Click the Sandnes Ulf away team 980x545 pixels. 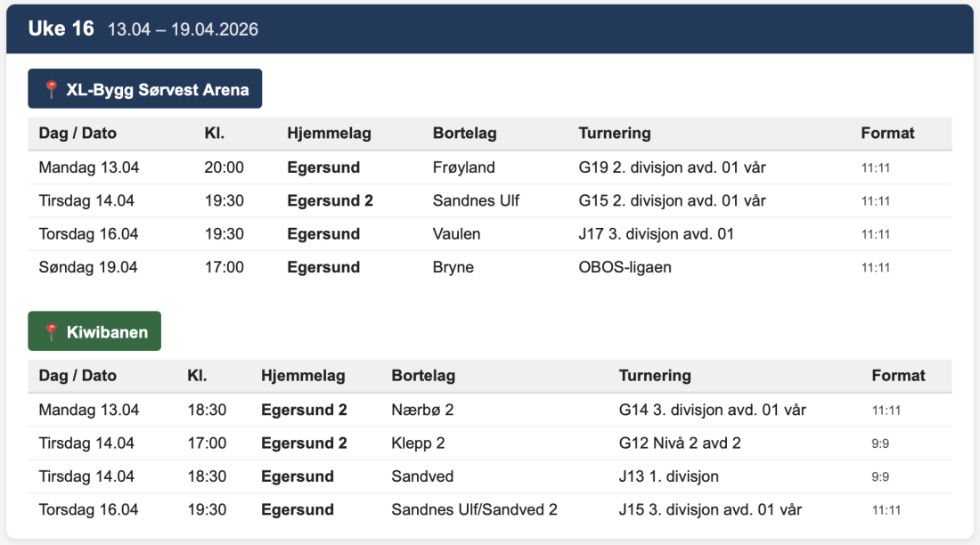tap(476, 201)
